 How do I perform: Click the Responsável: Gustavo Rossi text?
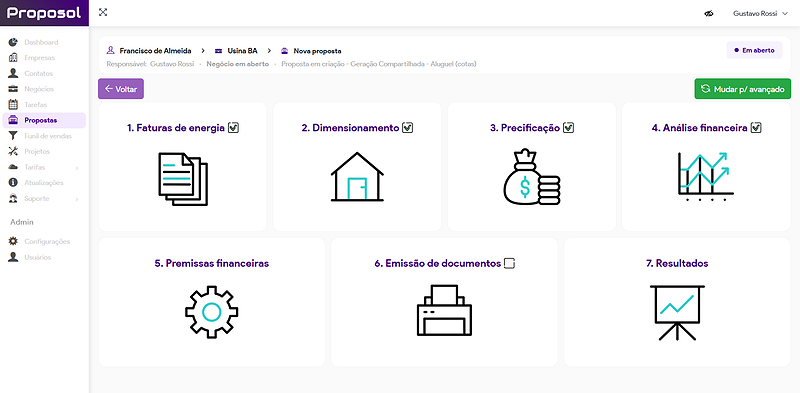[x=151, y=64]
